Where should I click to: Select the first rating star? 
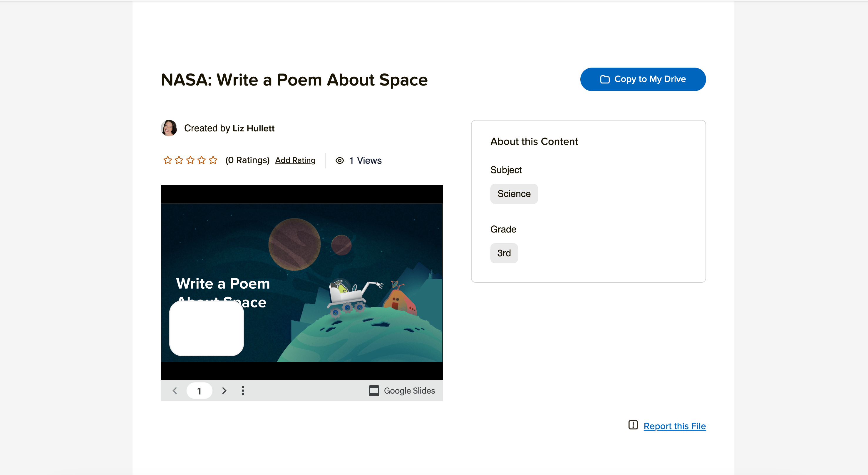coord(167,160)
